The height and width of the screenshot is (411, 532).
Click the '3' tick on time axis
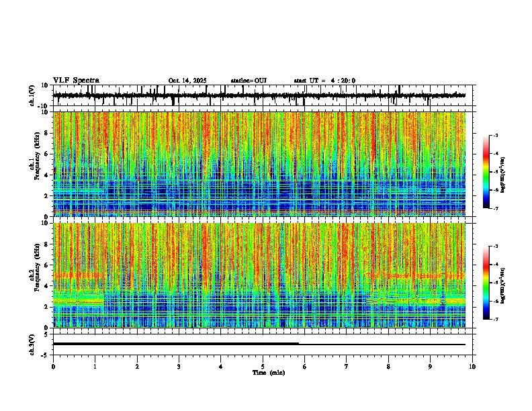(179, 367)
